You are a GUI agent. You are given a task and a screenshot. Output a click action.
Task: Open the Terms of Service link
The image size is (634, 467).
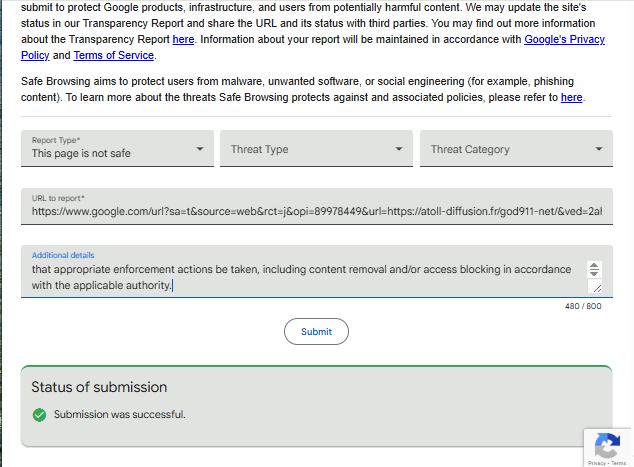pyautogui.click(x=114, y=55)
